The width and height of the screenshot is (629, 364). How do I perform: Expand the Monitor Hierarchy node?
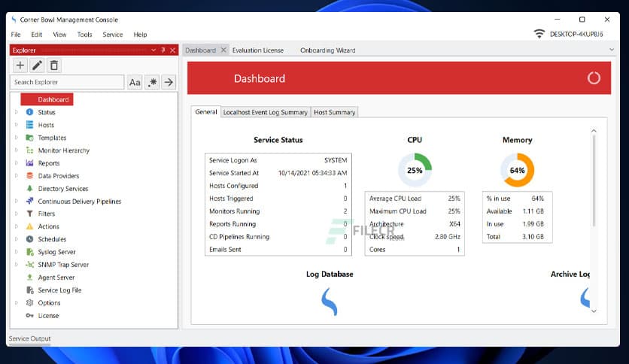(x=17, y=150)
